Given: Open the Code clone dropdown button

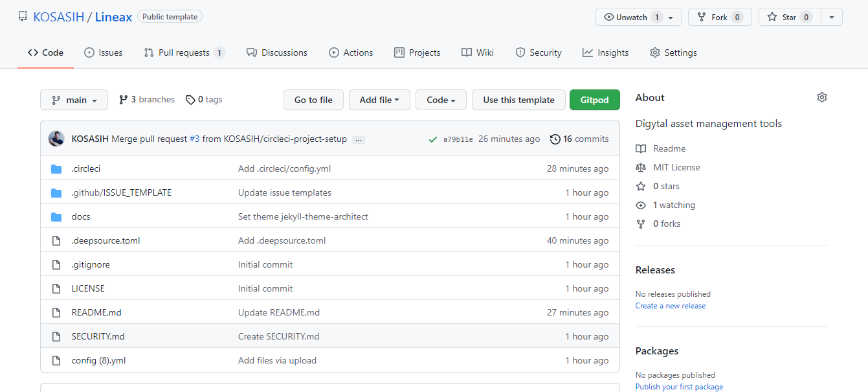Looking at the screenshot, I should (441, 100).
